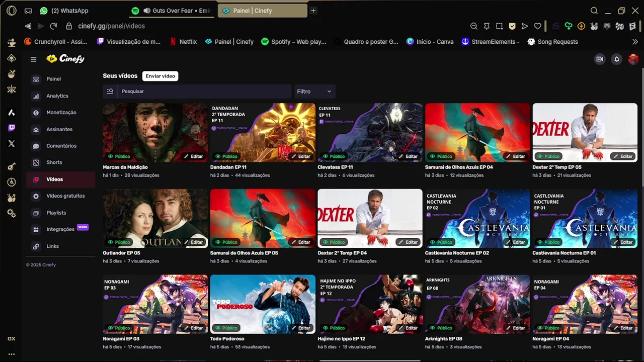Image resolution: width=644 pixels, height=362 pixels.
Task: Go to Assinantes page
Action: 60,129
